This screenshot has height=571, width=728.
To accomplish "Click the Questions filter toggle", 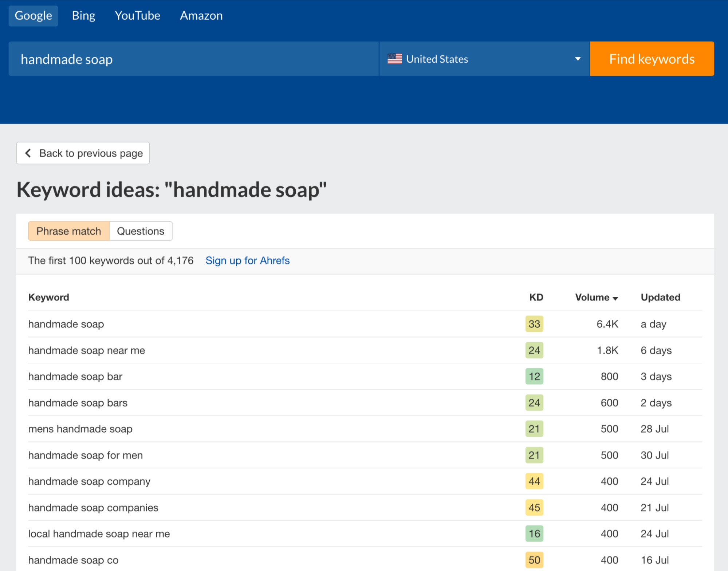I will coord(141,231).
